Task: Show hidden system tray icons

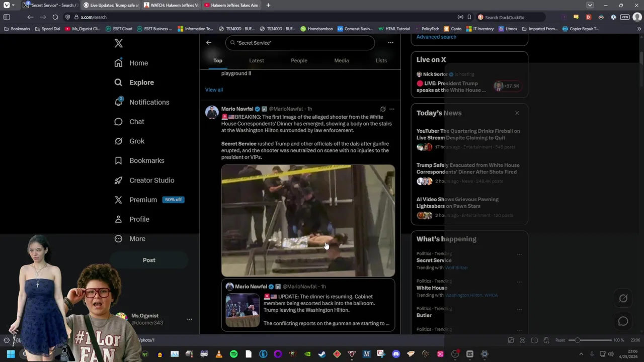Action: pyautogui.click(x=581, y=354)
